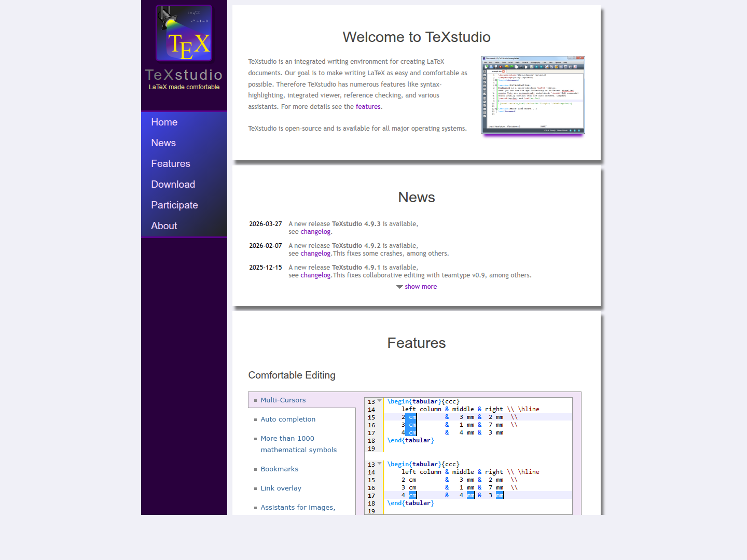Open changelog link for TeXstudio 4.9.3

pyautogui.click(x=315, y=232)
